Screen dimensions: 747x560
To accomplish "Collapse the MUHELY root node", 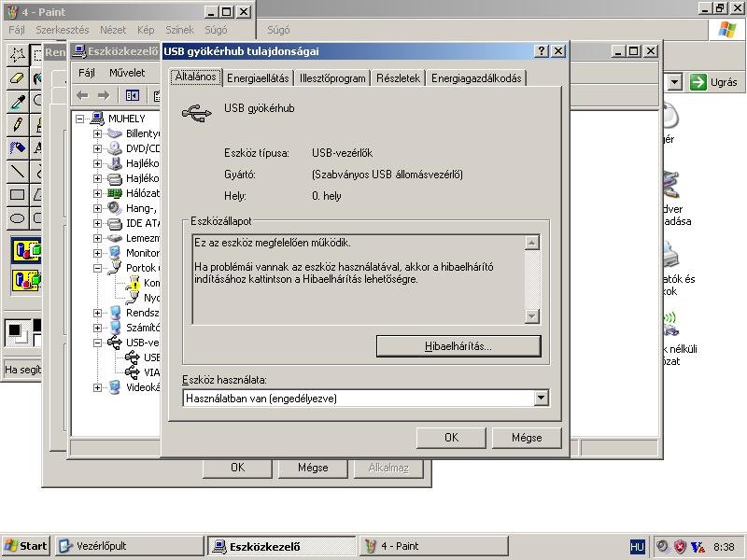I will click(x=80, y=119).
